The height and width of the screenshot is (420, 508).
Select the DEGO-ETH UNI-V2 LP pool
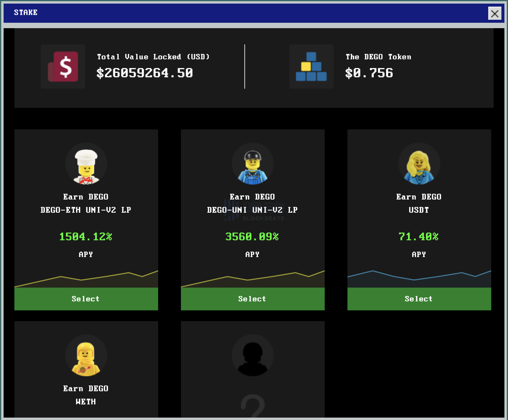coord(86,299)
